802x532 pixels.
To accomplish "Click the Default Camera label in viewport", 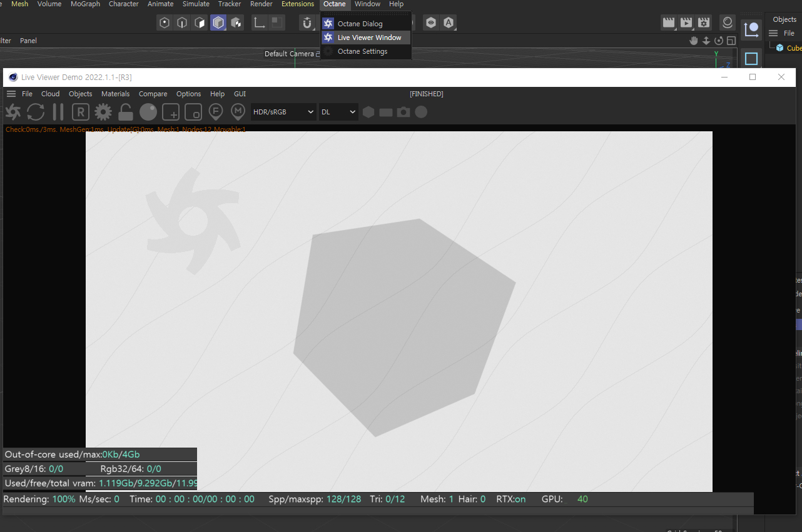I will point(289,54).
